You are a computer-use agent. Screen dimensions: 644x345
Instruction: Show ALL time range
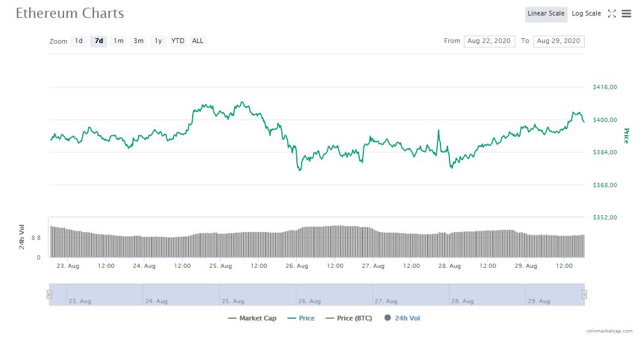[198, 41]
